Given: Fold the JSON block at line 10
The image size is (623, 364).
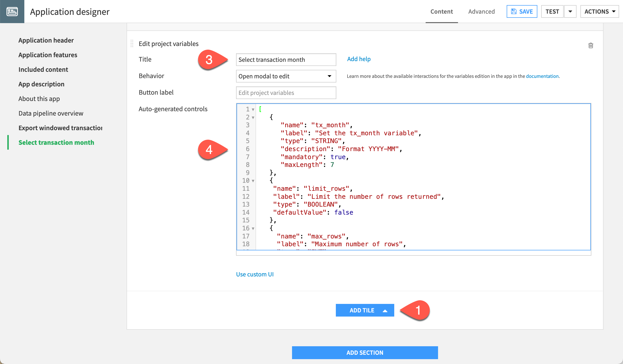Looking at the screenshot, I should pos(253,181).
